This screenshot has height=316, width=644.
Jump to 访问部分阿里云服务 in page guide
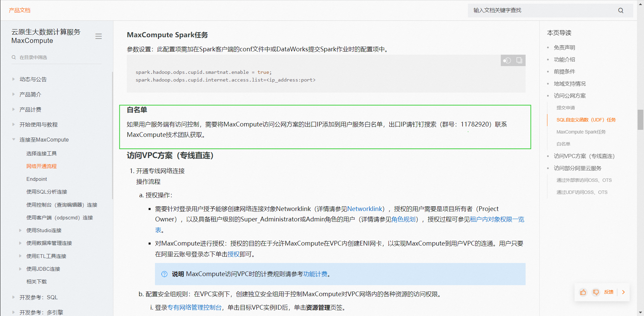click(x=578, y=168)
